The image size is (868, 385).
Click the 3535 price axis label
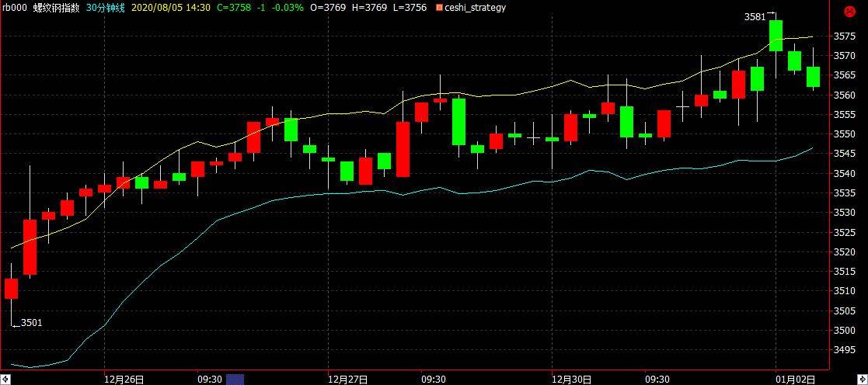[845, 193]
